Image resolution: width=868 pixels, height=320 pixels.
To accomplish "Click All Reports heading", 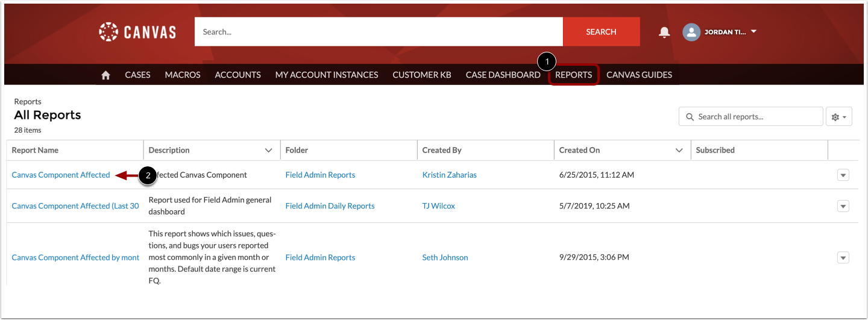I will click(48, 115).
